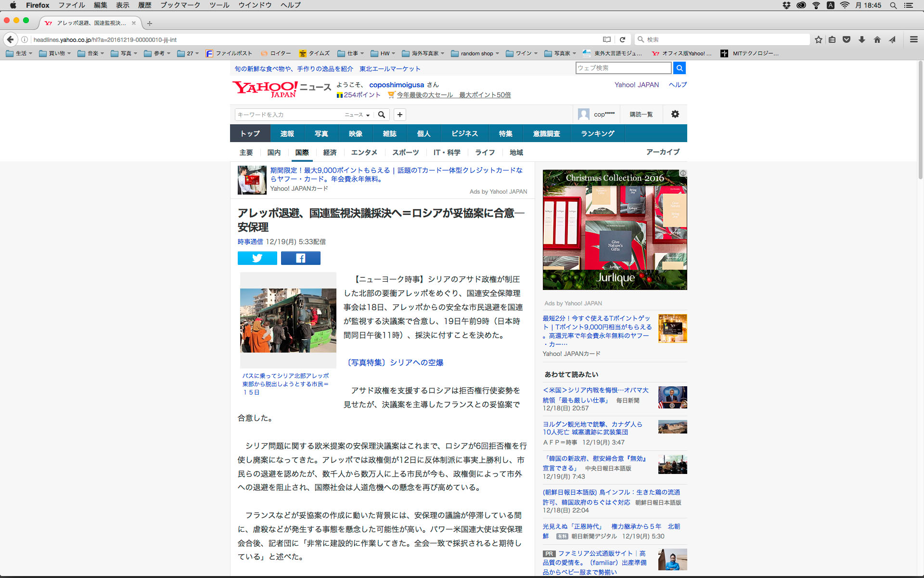Open the settings gear on Yahoo News
The width and height of the screenshot is (924, 578).
[675, 114]
